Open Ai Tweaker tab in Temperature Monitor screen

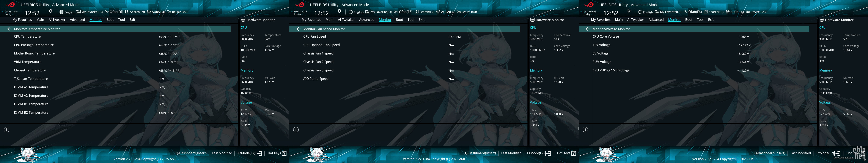tap(57, 20)
